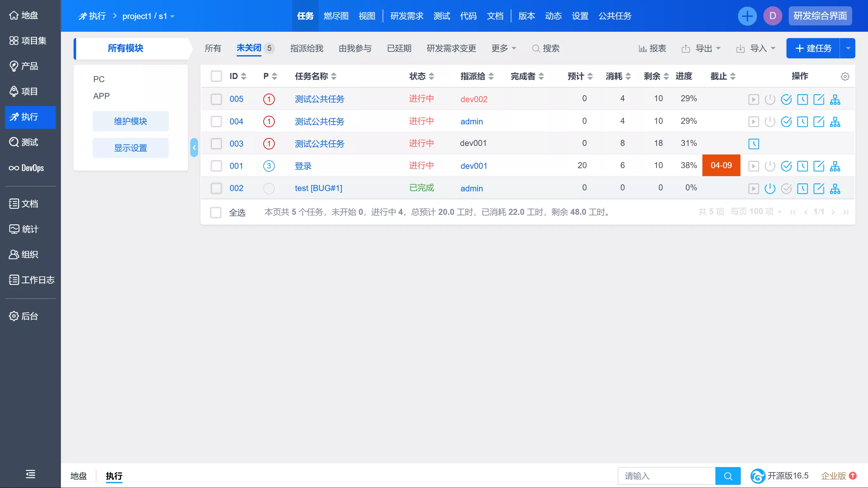
Task: Open the task link test [BUG#1]
Action: tap(319, 188)
